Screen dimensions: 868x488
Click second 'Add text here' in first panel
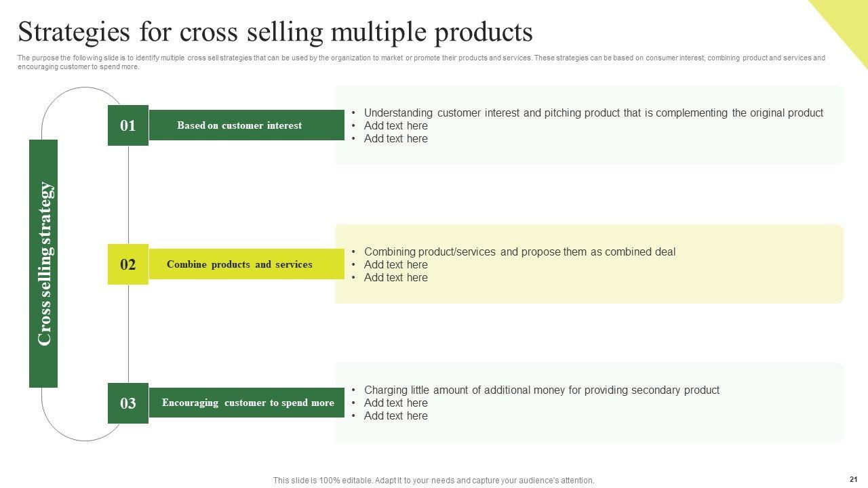[395, 139]
